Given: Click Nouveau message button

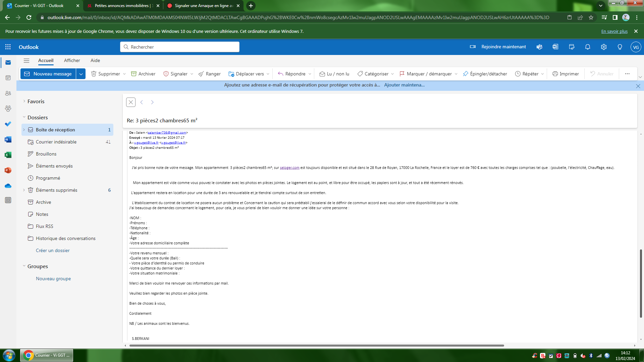Looking at the screenshot, I should click(x=48, y=74).
